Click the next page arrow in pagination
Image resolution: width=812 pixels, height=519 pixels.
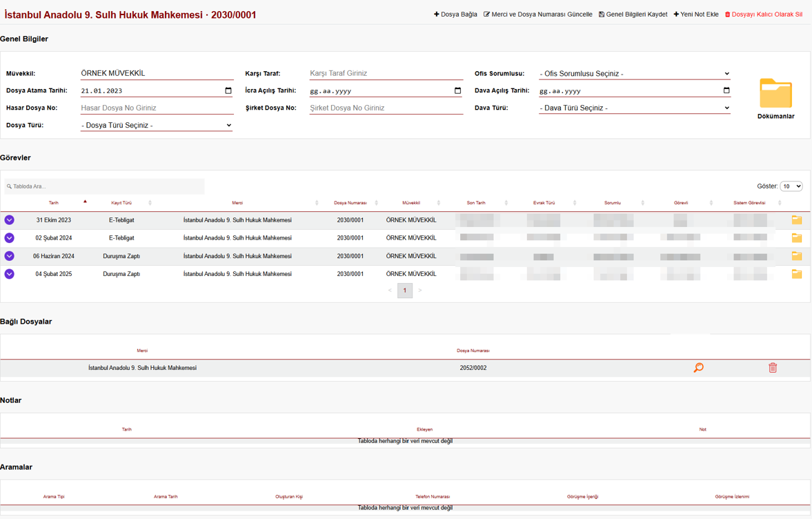pyautogui.click(x=420, y=291)
